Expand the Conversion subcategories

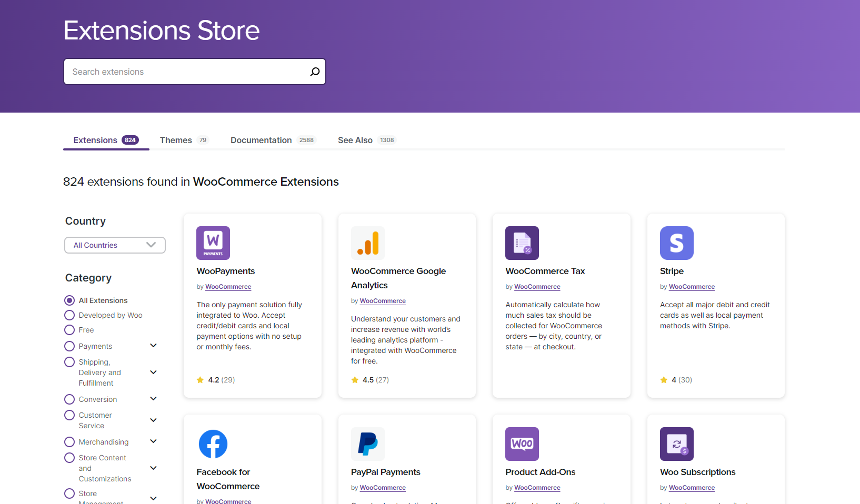tap(154, 399)
